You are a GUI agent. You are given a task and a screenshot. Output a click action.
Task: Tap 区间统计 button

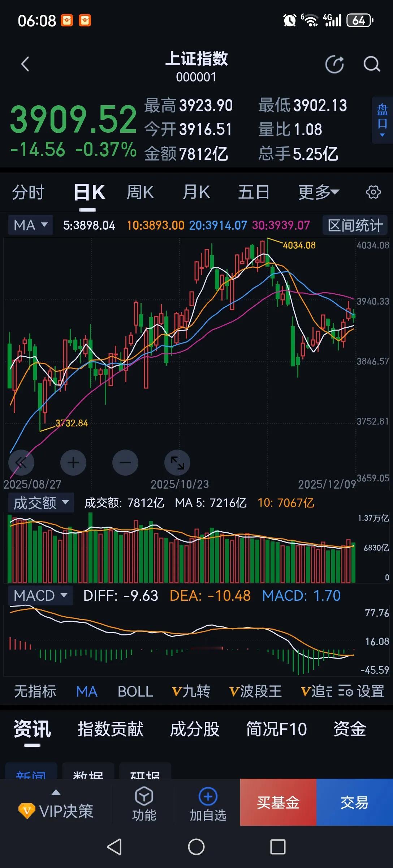[355, 225]
